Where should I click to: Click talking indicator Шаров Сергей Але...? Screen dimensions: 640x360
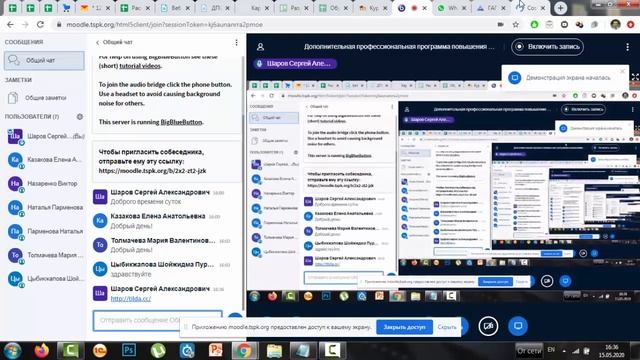click(295, 64)
